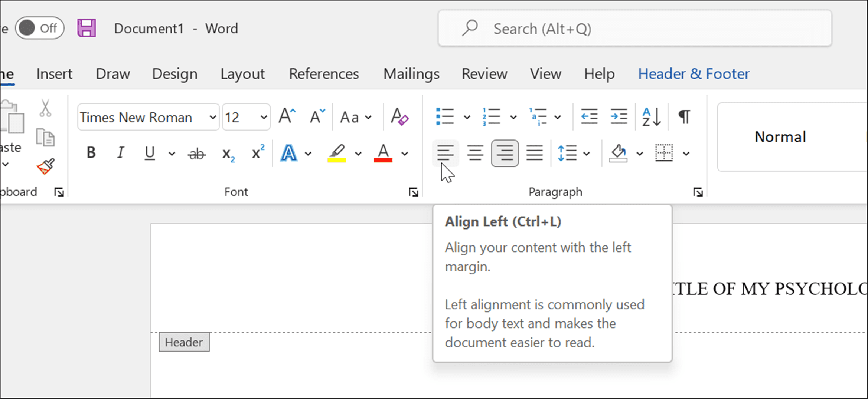This screenshot has width=868, height=399.
Task: Select the Superscript icon
Action: pyautogui.click(x=257, y=153)
